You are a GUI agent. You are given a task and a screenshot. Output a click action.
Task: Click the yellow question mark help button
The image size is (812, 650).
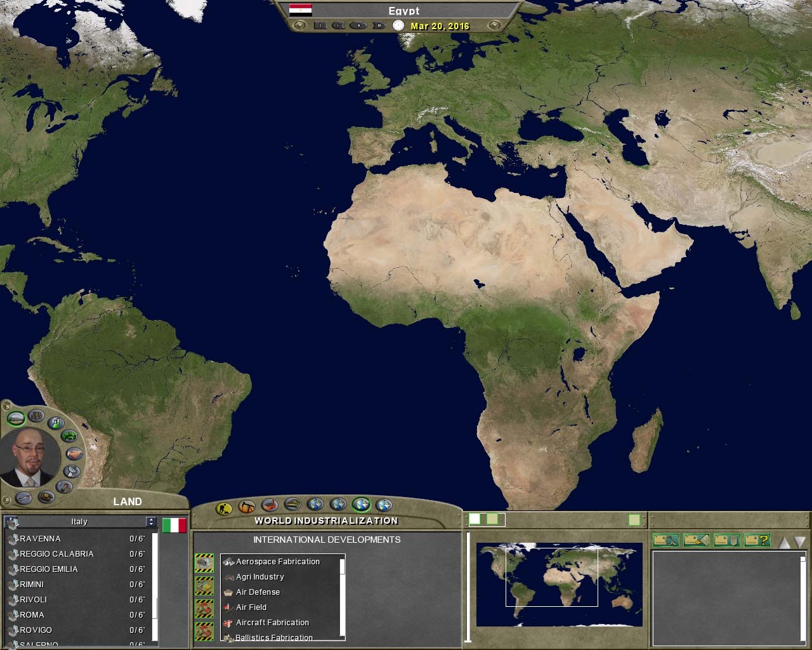[759, 540]
